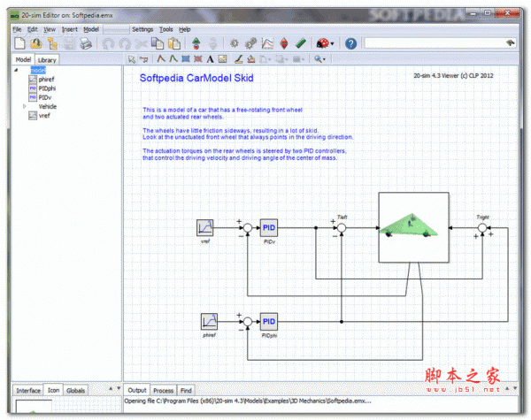Click the binoculars search icon
This screenshot has width=531, height=420.
510,43
